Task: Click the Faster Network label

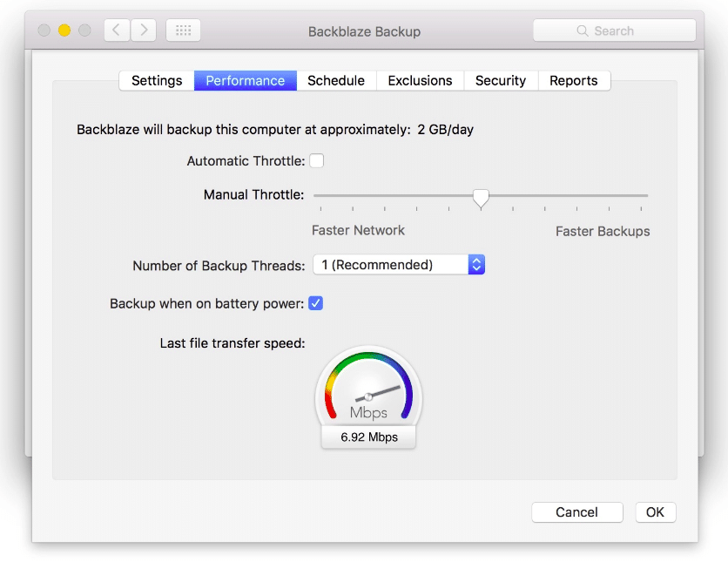Action: tap(358, 230)
